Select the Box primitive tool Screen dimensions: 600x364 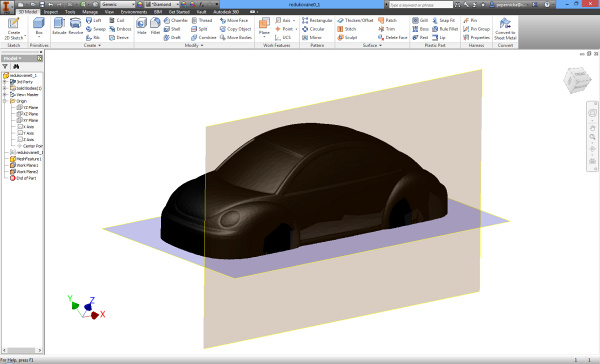(39, 27)
